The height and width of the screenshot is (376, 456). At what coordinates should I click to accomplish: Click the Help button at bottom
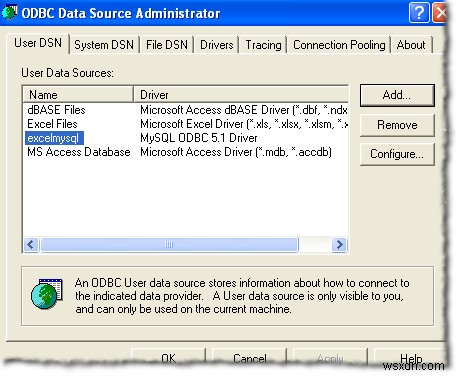click(x=411, y=358)
